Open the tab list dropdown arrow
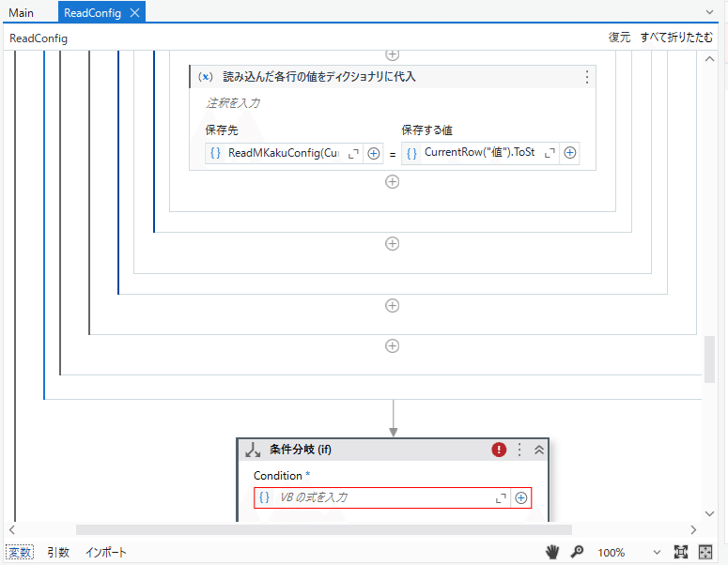The height and width of the screenshot is (565, 728). 709,12
